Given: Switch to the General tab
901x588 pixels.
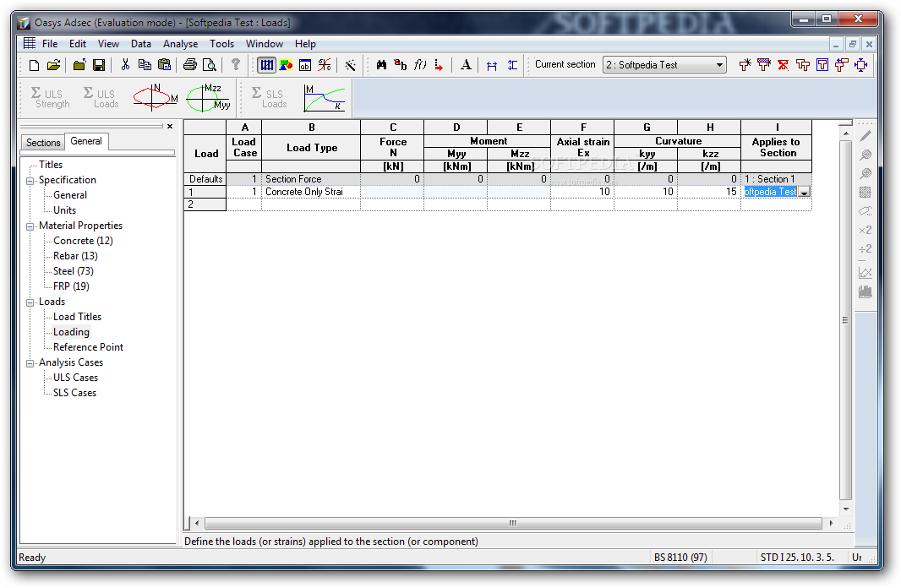Looking at the screenshot, I should [x=86, y=141].
